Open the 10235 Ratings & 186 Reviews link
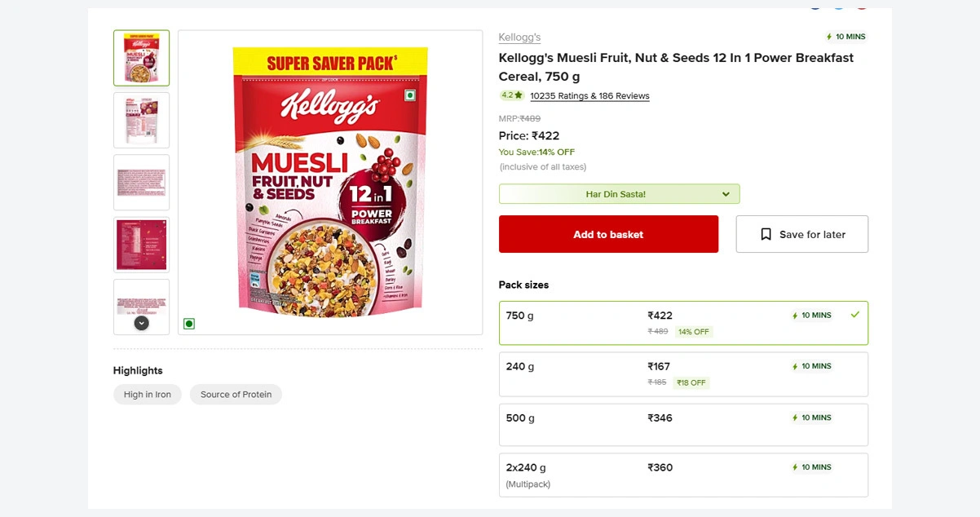 tap(589, 96)
